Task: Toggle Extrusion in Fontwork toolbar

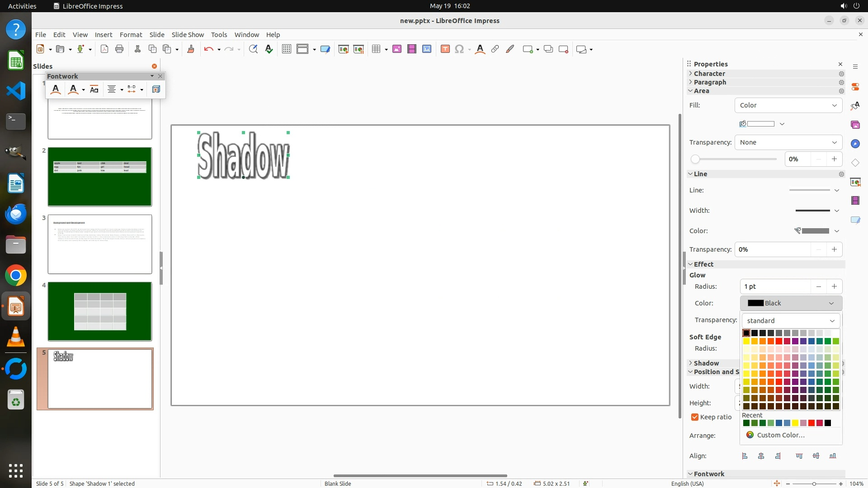Action: tap(156, 89)
